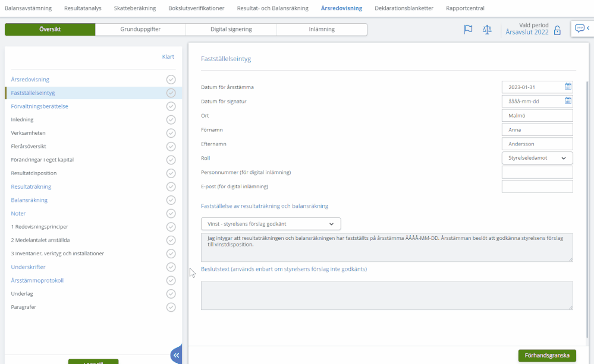Mark Förvaltningsberättelse as Klart

(171, 106)
